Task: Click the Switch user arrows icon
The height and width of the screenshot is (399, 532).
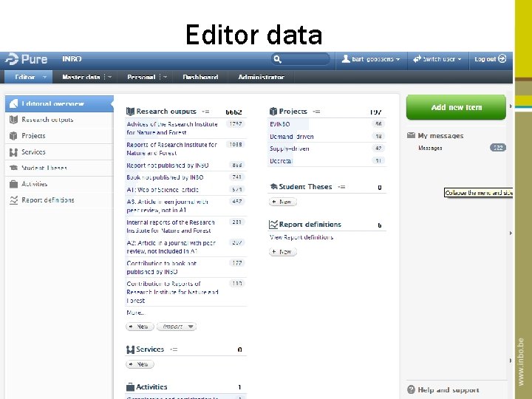Action: (417, 59)
